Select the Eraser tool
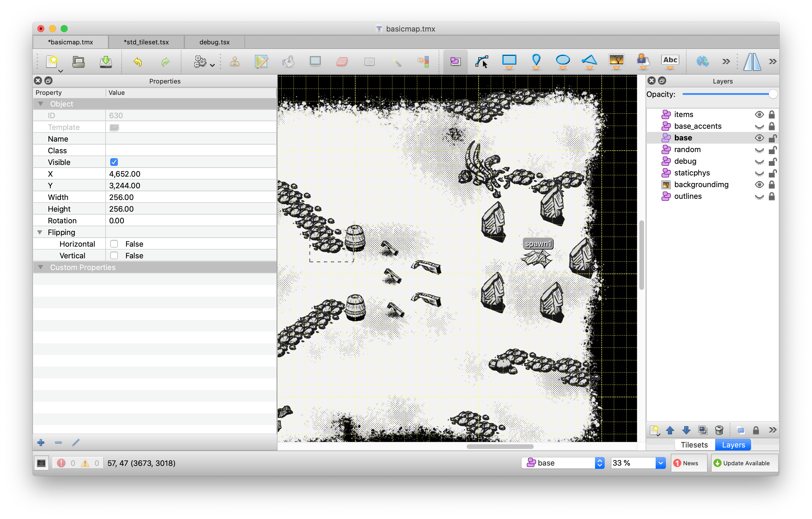 click(342, 61)
